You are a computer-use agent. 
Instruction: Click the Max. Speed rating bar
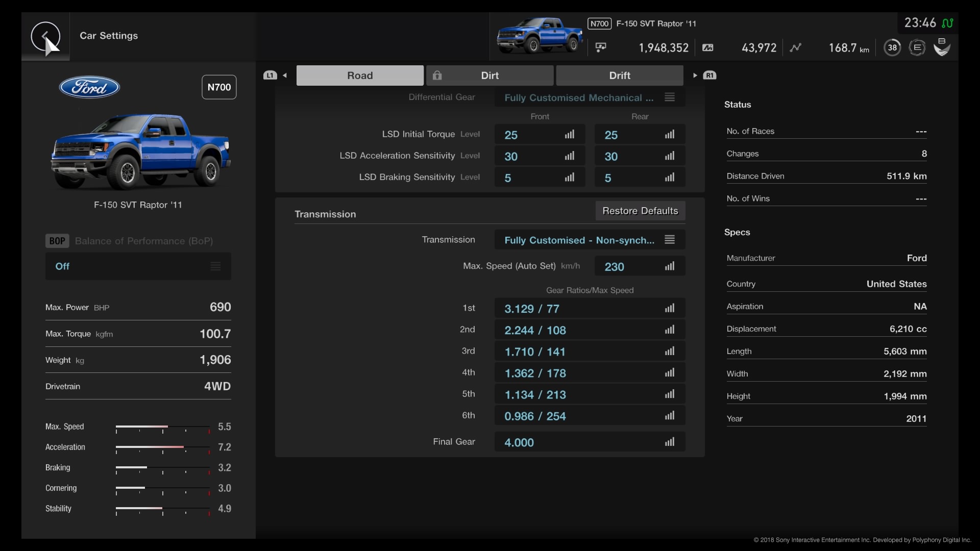[163, 428]
